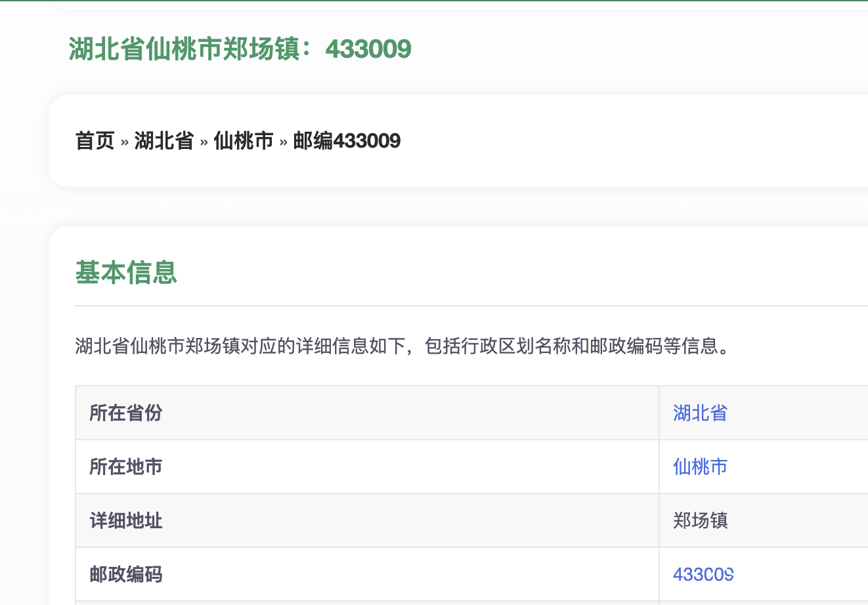This screenshot has width=868, height=605.
Task: Select the 邮编433009 breadcrumb item
Action: [347, 140]
